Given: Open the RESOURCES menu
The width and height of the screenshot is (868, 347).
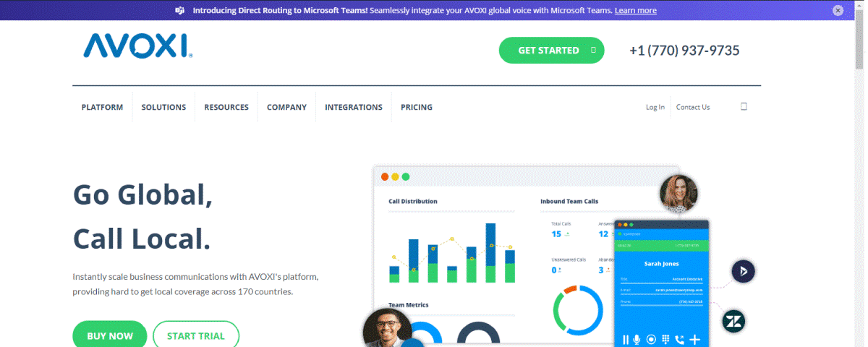Looking at the screenshot, I should [x=226, y=107].
